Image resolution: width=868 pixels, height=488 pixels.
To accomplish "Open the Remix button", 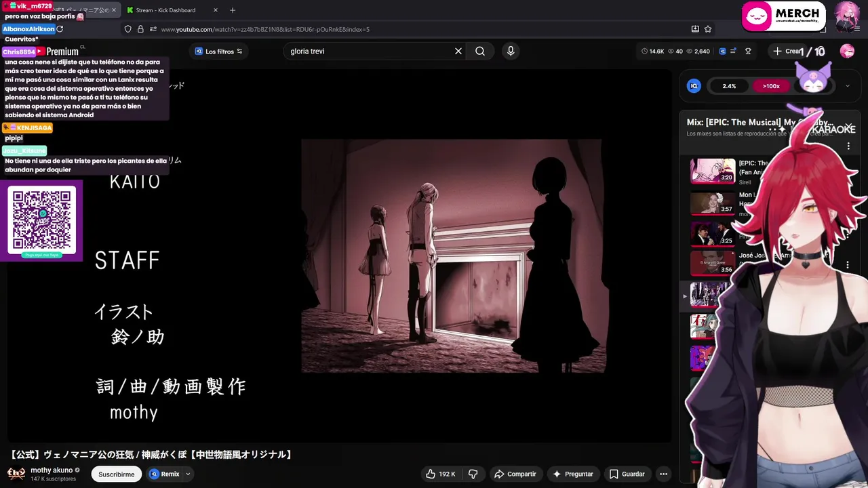I will [x=165, y=474].
